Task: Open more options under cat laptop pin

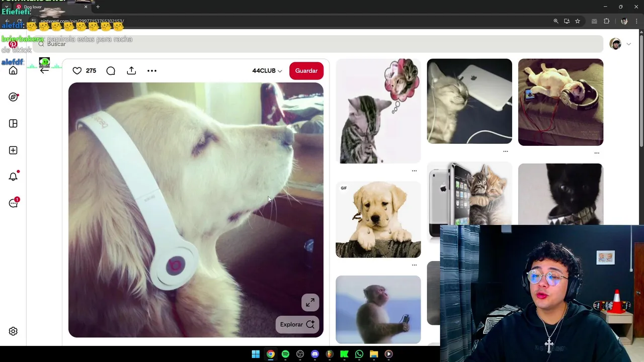Action: click(506, 151)
